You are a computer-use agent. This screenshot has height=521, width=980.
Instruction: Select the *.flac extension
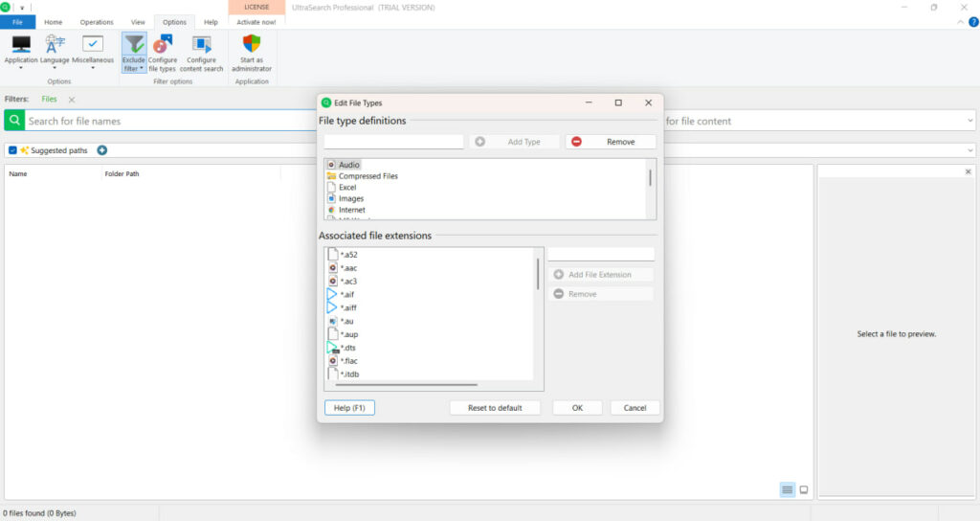click(344, 361)
